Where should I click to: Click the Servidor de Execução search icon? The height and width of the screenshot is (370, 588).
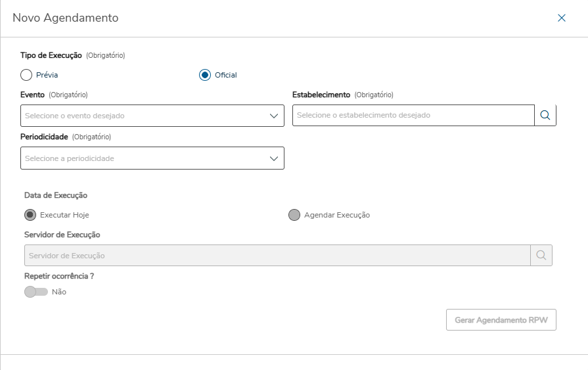(541, 255)
